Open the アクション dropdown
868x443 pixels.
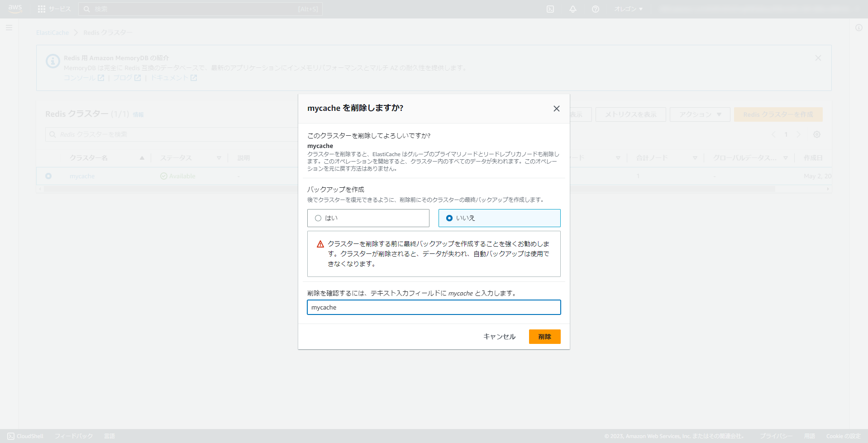point(699,114)
